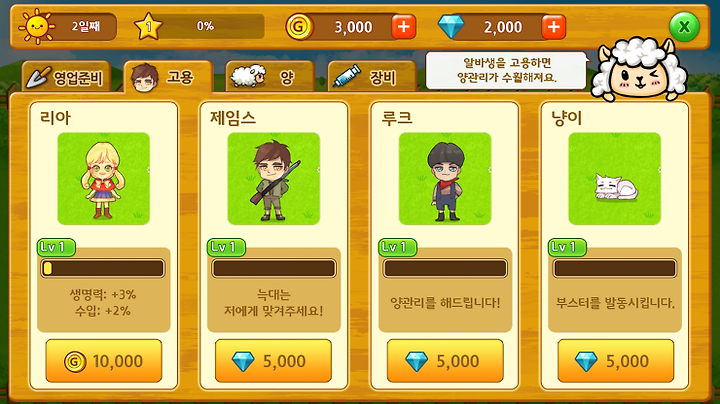
Task: Hire 리아 for 10,000 gold
Action: (x=104, y=361)
